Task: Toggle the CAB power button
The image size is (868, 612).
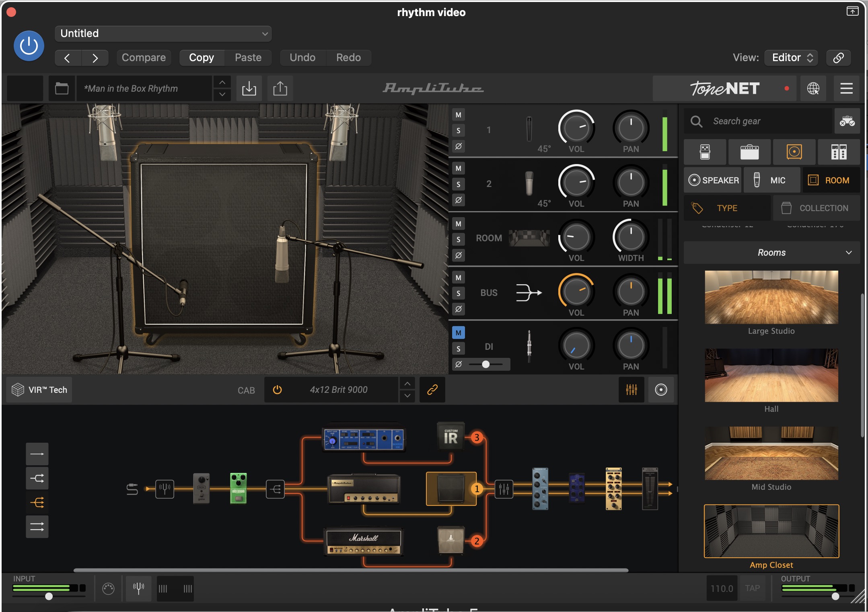Action: point(277,390)
